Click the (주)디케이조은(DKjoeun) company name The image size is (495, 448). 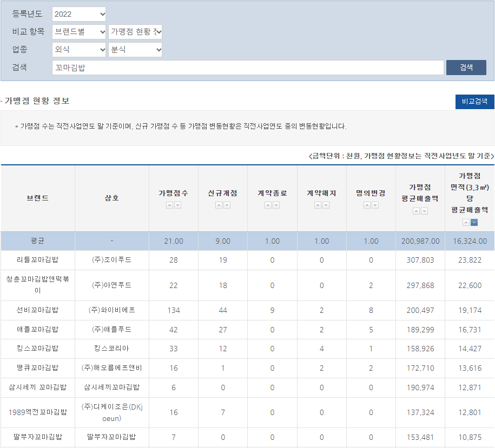pos(112,412)
